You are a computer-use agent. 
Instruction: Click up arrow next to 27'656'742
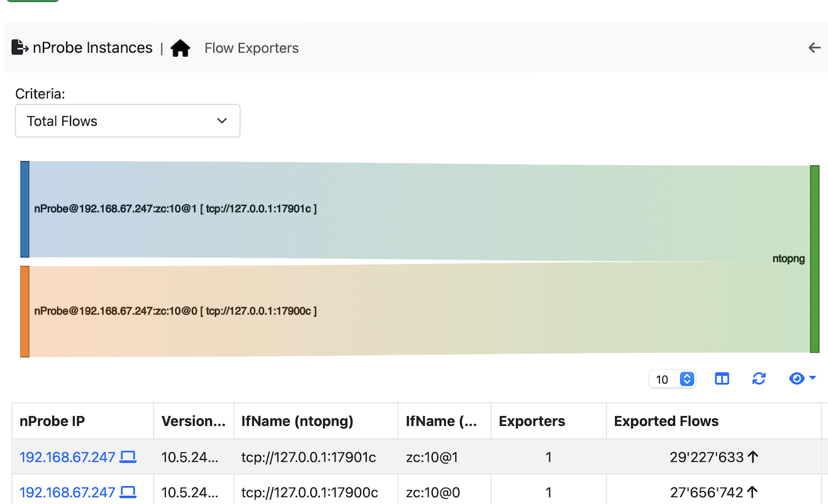click(x=753, y=492)
